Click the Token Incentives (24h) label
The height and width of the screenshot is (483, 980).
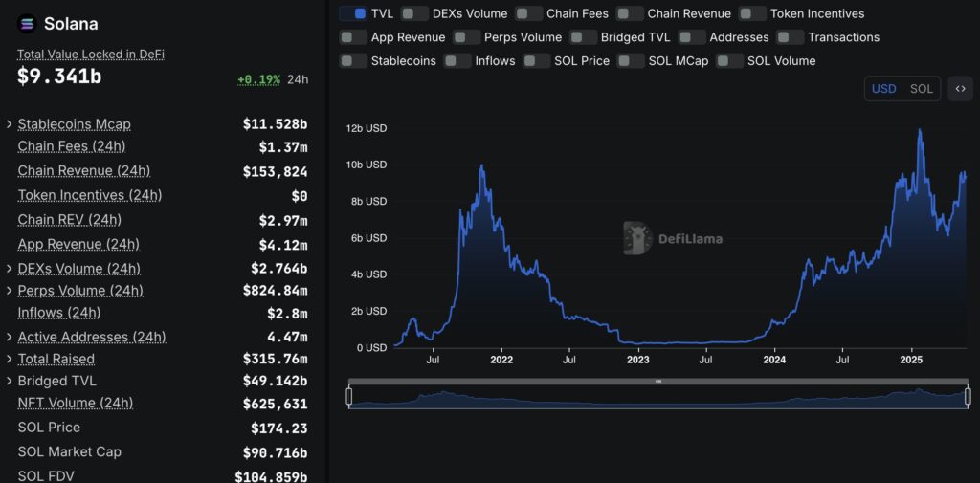(89, 195)
